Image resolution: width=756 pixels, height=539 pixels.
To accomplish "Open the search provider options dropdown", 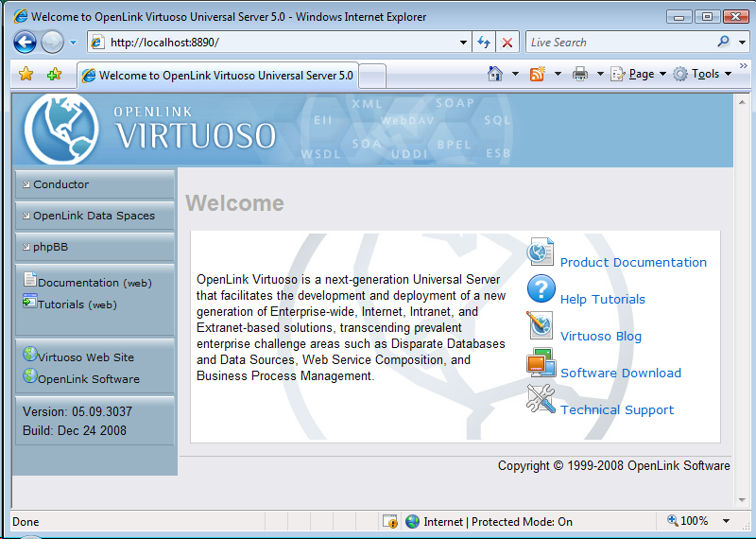I will (x=742, y=43).
